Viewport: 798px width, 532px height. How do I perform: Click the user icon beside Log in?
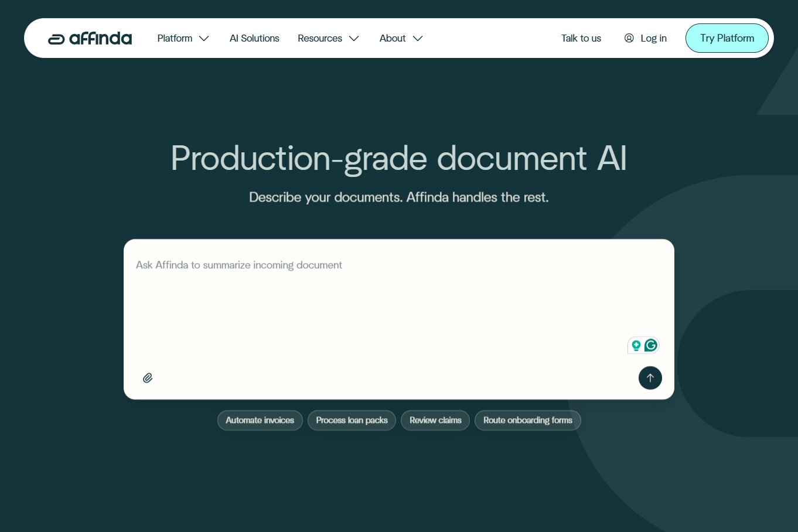click(x=629, y=38)
